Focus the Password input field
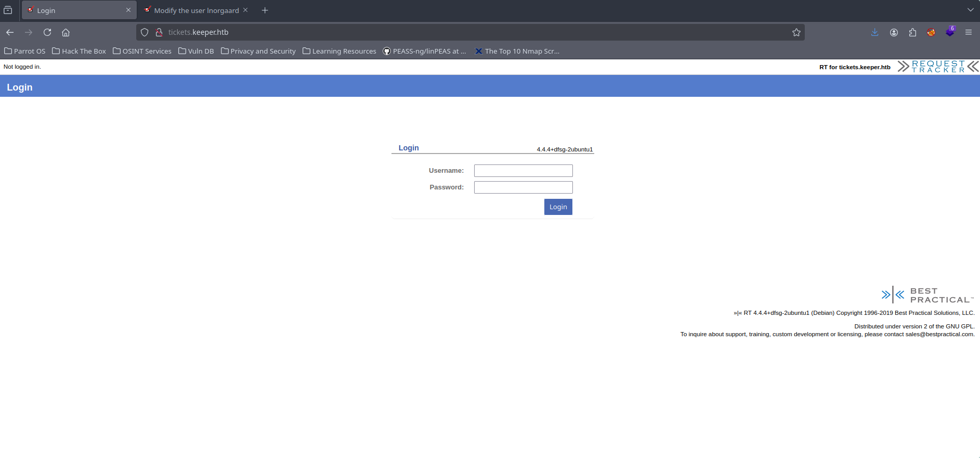 tap(523, 187)
